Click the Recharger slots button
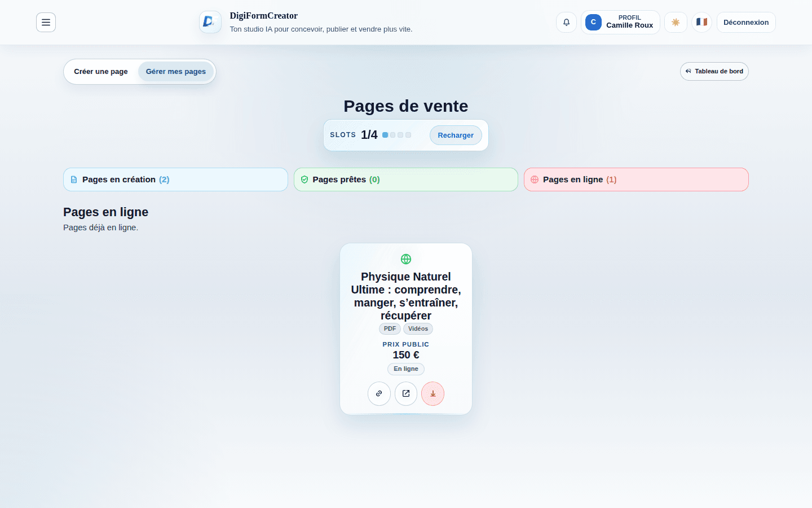Screen dimensions: 812x508 (456, 135)
